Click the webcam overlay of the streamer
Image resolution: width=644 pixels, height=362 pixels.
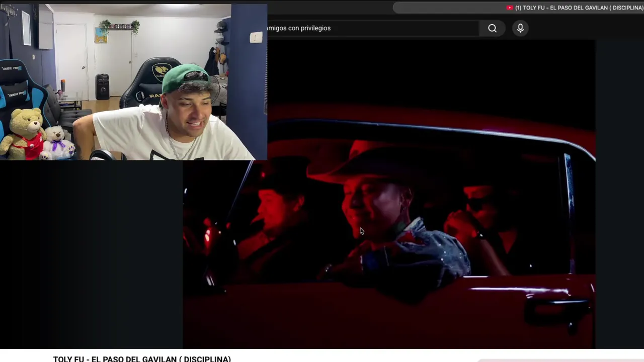[x=133, y=82]
